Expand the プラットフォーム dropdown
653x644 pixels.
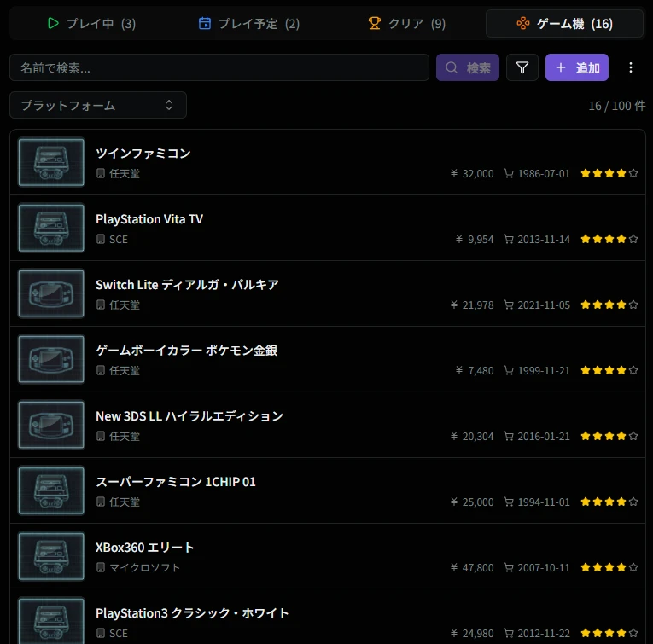(98, 105)
